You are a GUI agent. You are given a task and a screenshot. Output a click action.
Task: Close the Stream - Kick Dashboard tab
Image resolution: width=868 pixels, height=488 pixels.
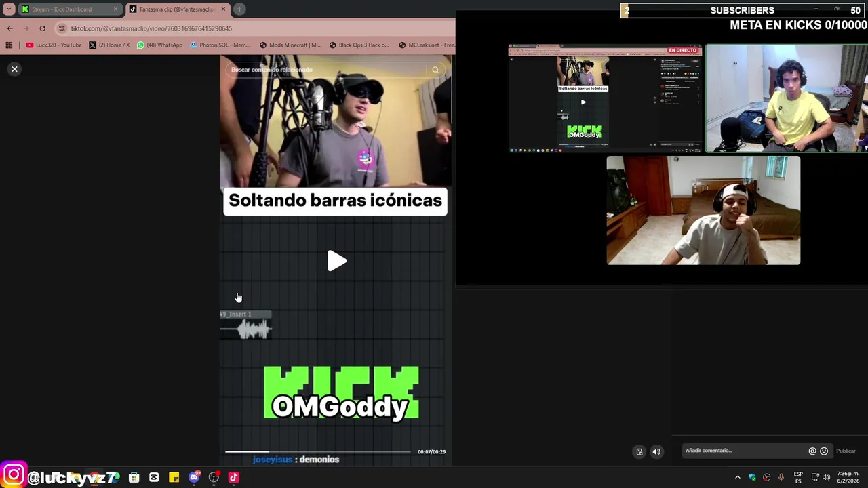(115, 9)
